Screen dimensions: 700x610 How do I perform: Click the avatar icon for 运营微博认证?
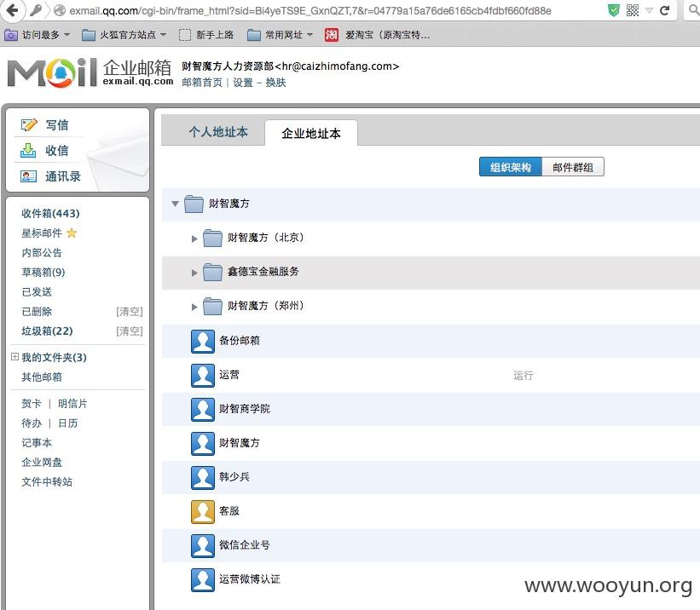[x=203, y=579]
